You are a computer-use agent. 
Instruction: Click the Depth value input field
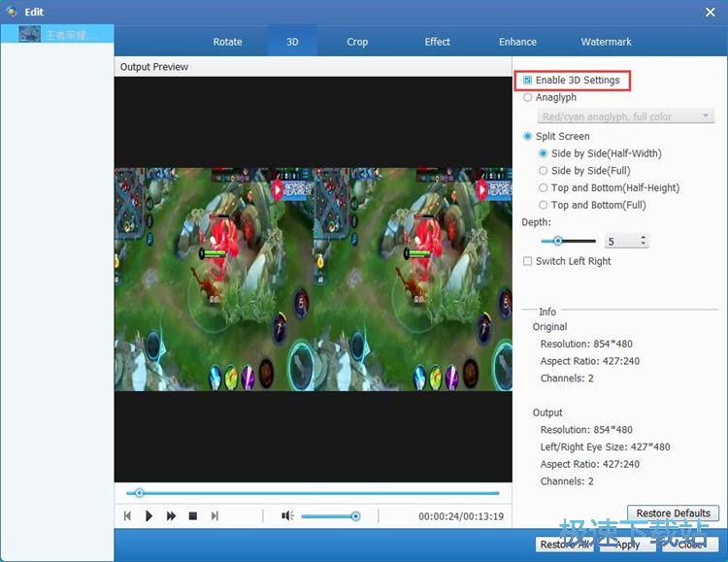(x=621, y=241)
